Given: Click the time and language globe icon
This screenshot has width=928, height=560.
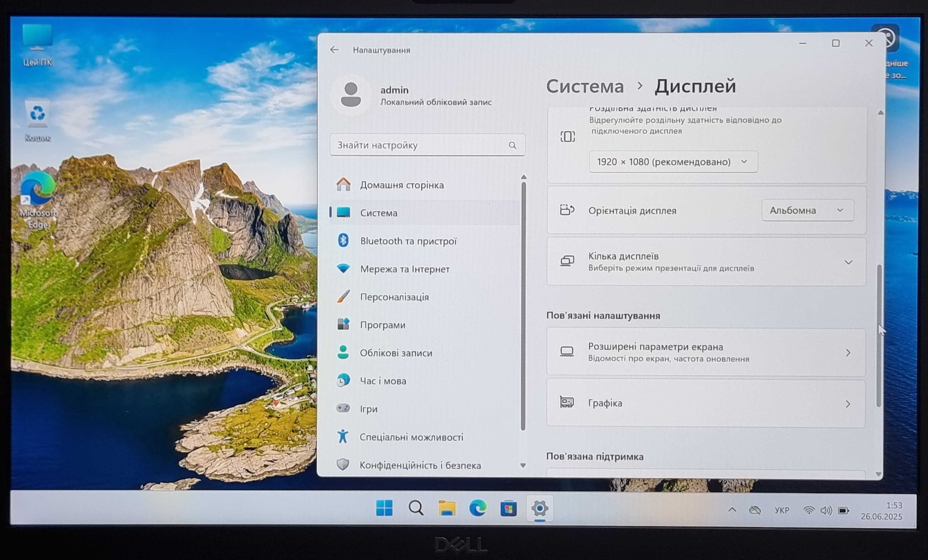Looking at the screenshot, I should coord(343,380).
